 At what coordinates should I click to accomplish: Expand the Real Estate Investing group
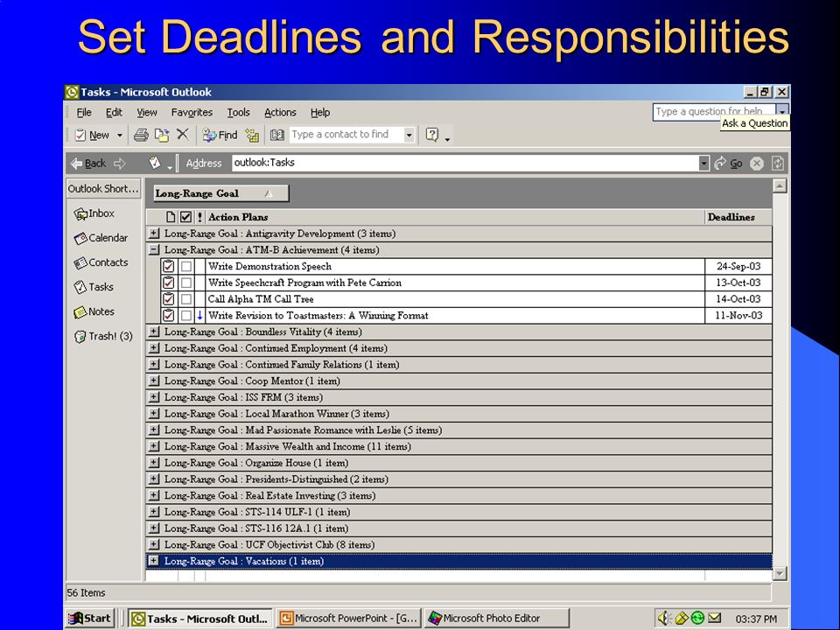click(154, 495)
